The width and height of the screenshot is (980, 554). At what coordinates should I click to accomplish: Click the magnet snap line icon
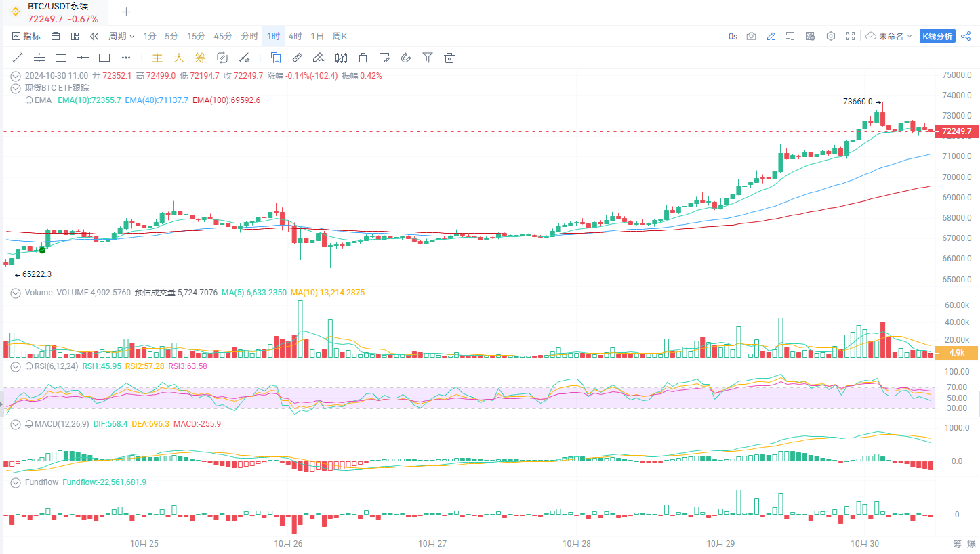point(245,58)
